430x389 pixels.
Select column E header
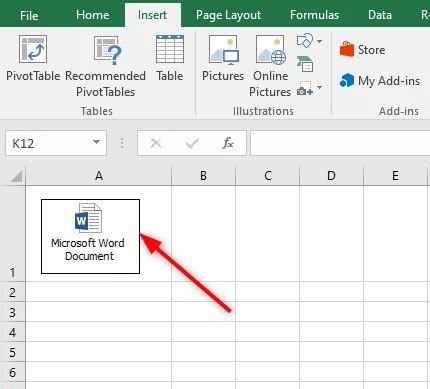click(395, 176)
